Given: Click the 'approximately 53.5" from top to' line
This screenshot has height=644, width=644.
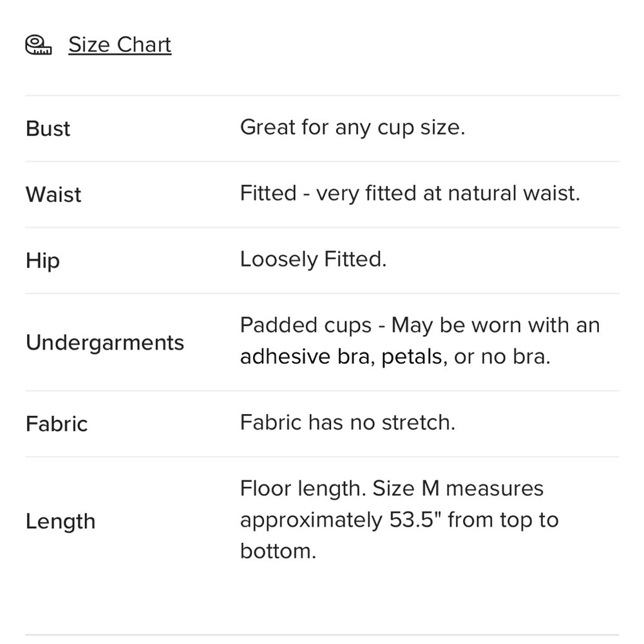Looking at the screenshot, I should click(399, 520).
